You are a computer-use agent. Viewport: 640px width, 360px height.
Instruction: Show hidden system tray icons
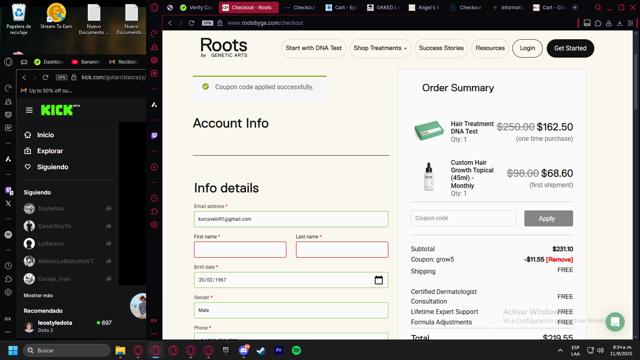pyautogui.click(x=560, y=350)
